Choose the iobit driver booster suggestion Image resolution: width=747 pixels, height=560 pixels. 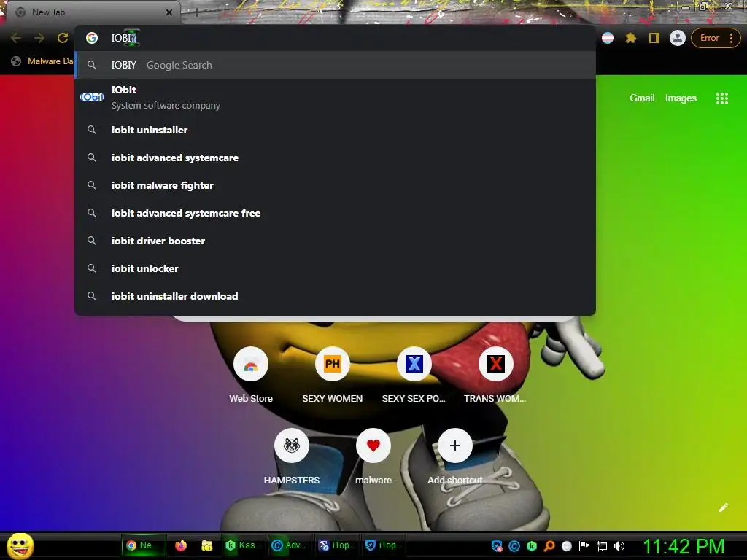336,241
